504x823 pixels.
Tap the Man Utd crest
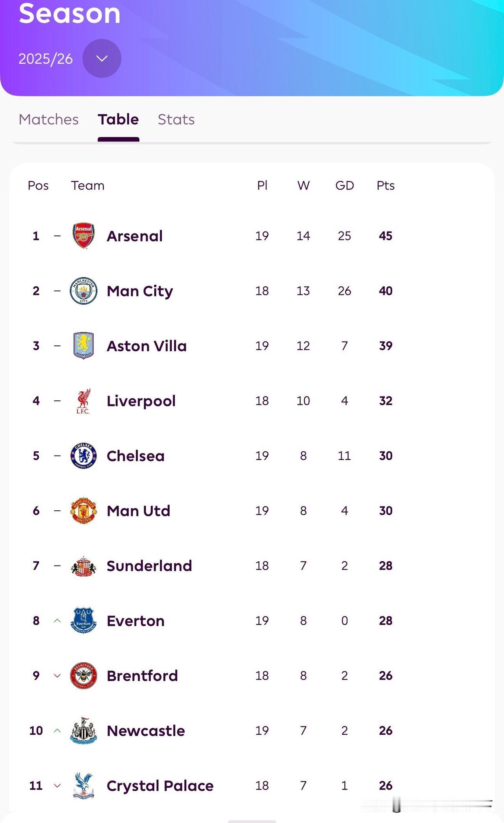click(83, 510)
